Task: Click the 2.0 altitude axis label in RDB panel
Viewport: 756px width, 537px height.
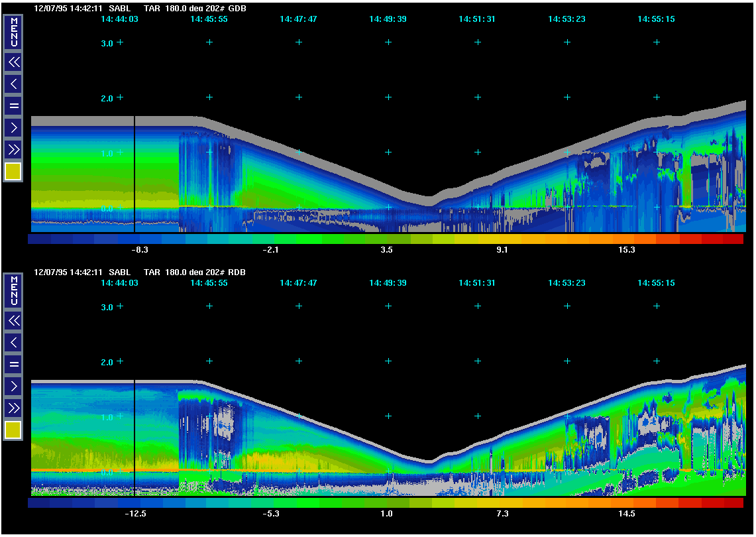Action: (x=106, y=362)
